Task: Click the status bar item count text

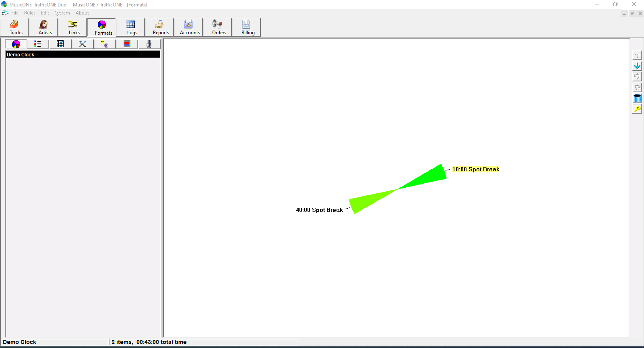Action: 149,342
